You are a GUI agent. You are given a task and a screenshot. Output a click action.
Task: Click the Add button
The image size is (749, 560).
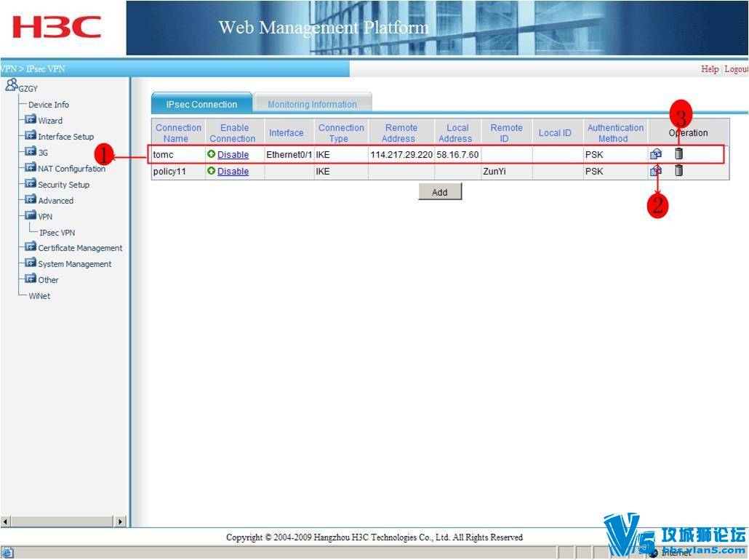pyautogui.click(x=440, y=191)
